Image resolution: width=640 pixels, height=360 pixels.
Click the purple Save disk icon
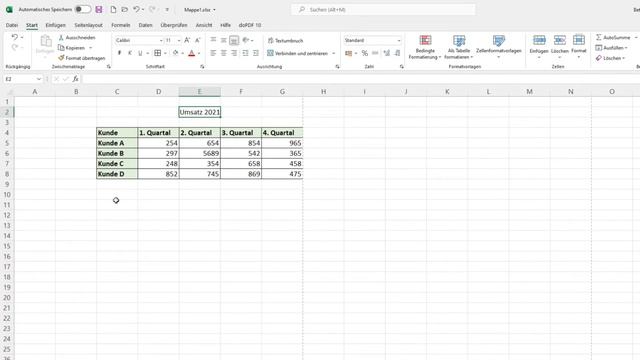click(x=99, y=9)
